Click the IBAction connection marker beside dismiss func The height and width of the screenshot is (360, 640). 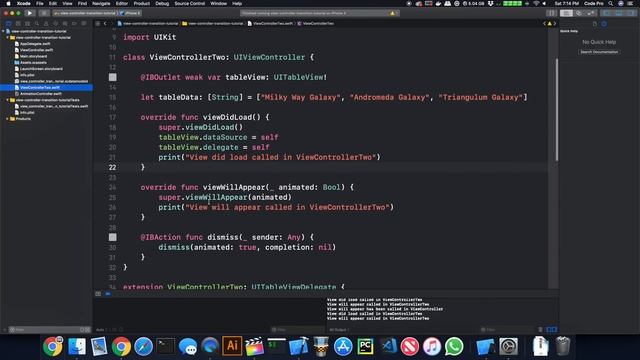click(x=113, y=237)
